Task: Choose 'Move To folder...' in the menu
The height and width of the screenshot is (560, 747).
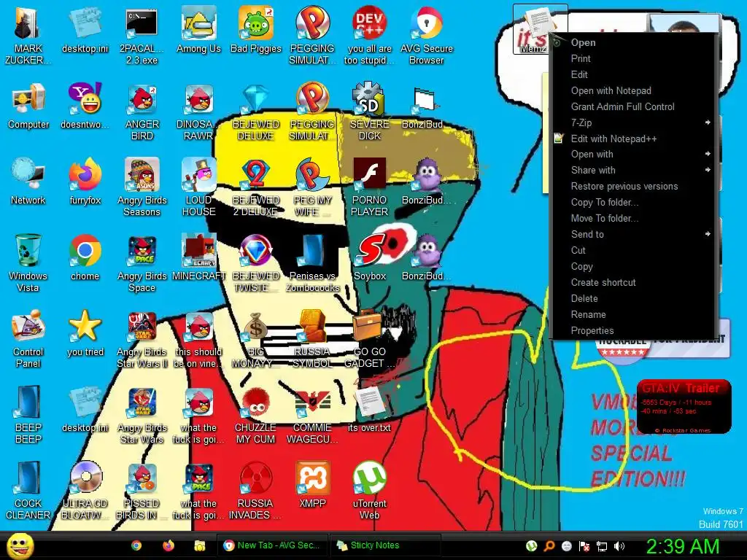Action: click(x=634, y=218)
